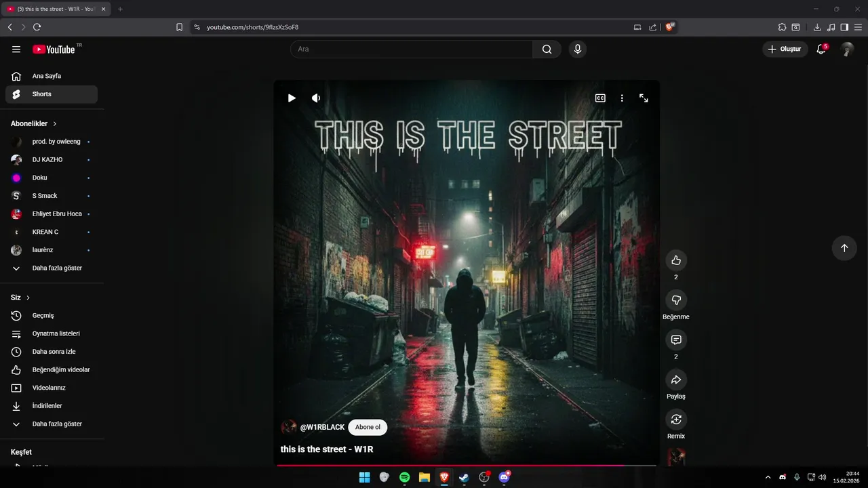Open the S Smack channel
The width and height of the screenshot is (868, 488).
pos(52,196)
